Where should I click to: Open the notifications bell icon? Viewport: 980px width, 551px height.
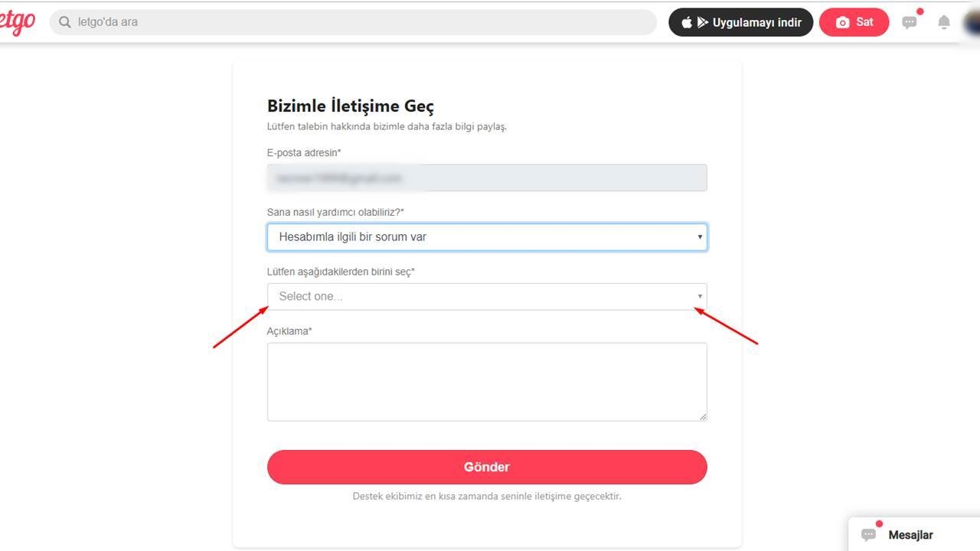coord(944,22)
